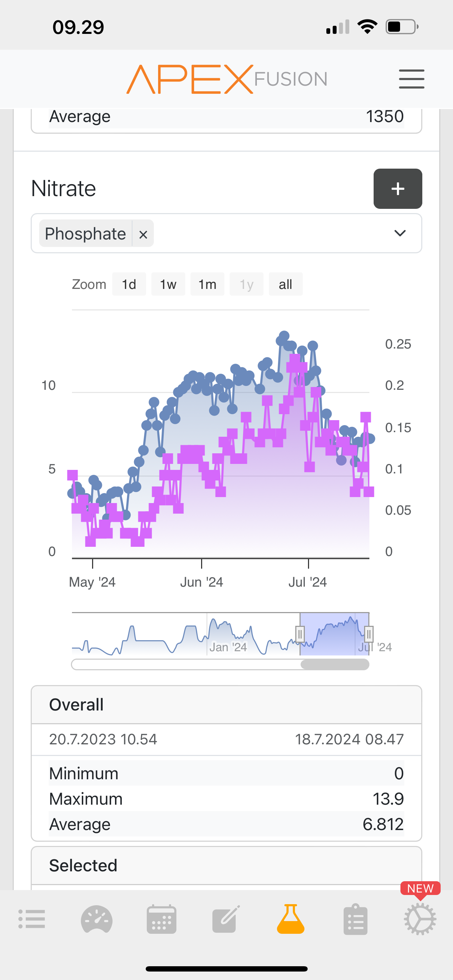Select the measurements flask tab
This screenshot has width=453, height=980.
[291, 919]
